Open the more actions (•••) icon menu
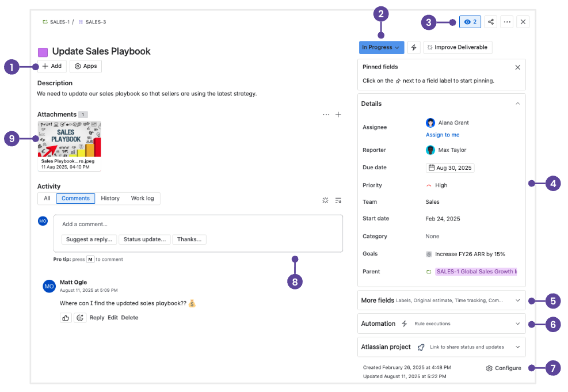 (506, 21)
